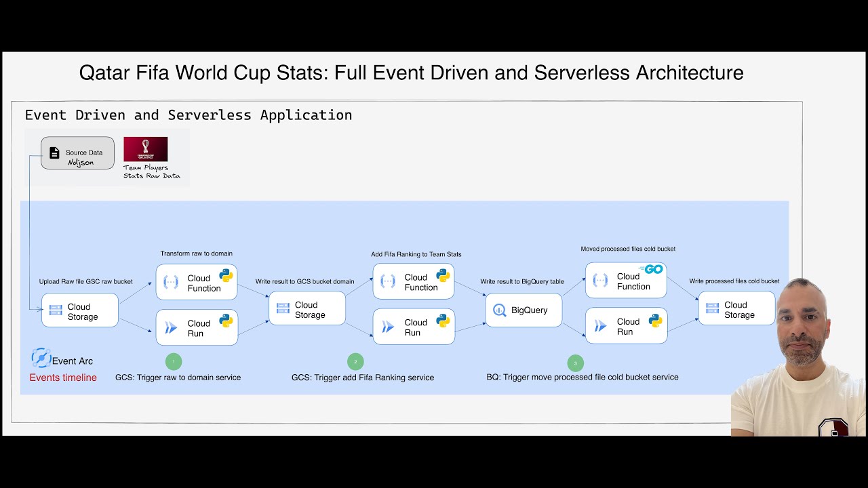
Task: Select green marker 3 for BQ trigger
Action: pyautogui.click(x=575, y=363)
